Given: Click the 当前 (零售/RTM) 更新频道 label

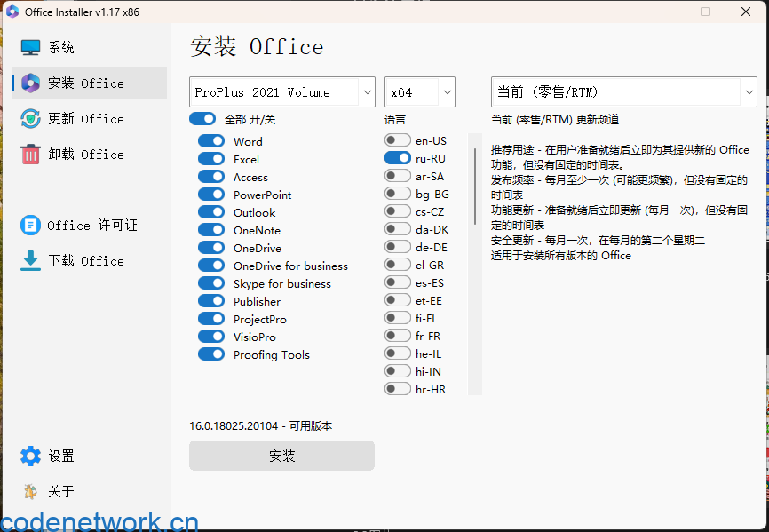Looking at the screenshot, I should click(555, 119).
